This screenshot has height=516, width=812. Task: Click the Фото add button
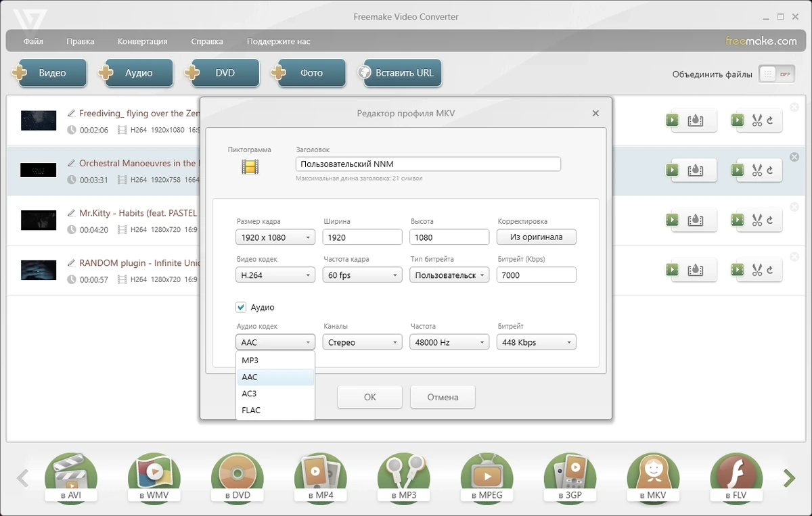[x=308, y=73]
